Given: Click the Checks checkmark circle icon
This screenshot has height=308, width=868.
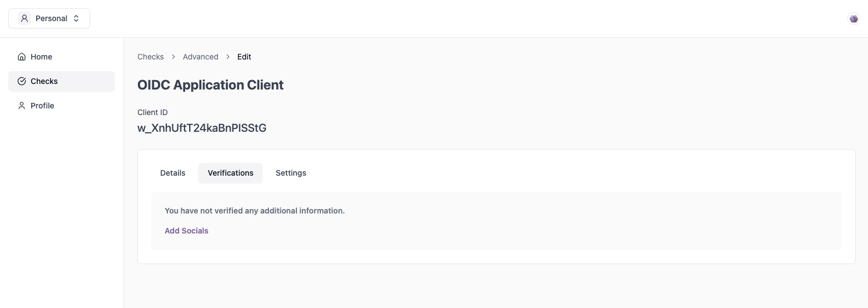Looking at the screenshot, I should 22,81.
